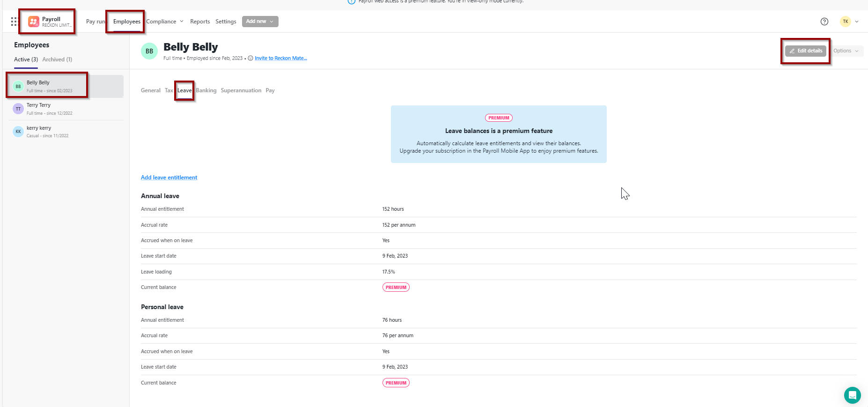Viewport: 868px width, 407px height.
Task: Open the app launcher grid icon
Action: click(x=14, y=22)
